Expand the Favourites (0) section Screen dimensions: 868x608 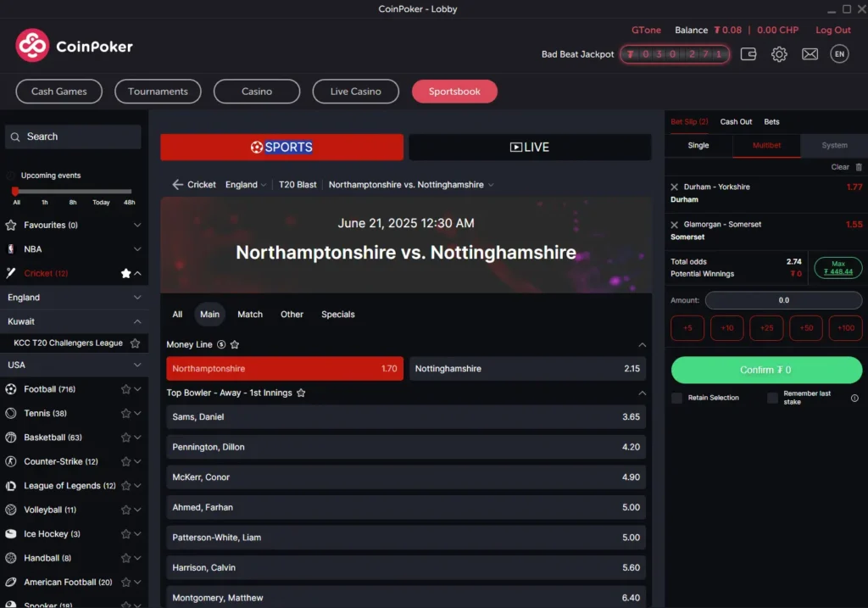137,225
